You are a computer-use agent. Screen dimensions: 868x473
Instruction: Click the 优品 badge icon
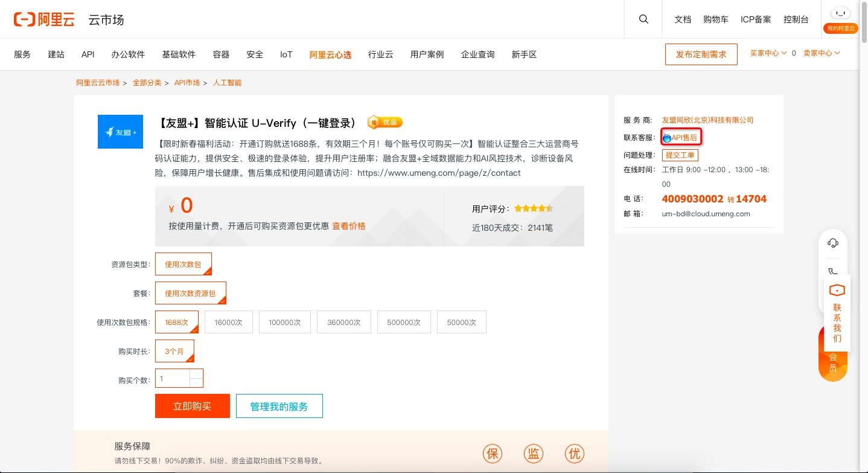point(385,122)
